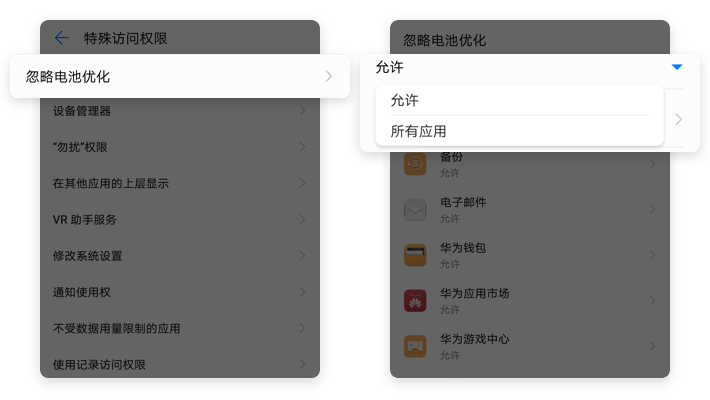
Task: Open 在其他应用的上层显示 row
Action: pyautogui.click(x=180, y=183)
